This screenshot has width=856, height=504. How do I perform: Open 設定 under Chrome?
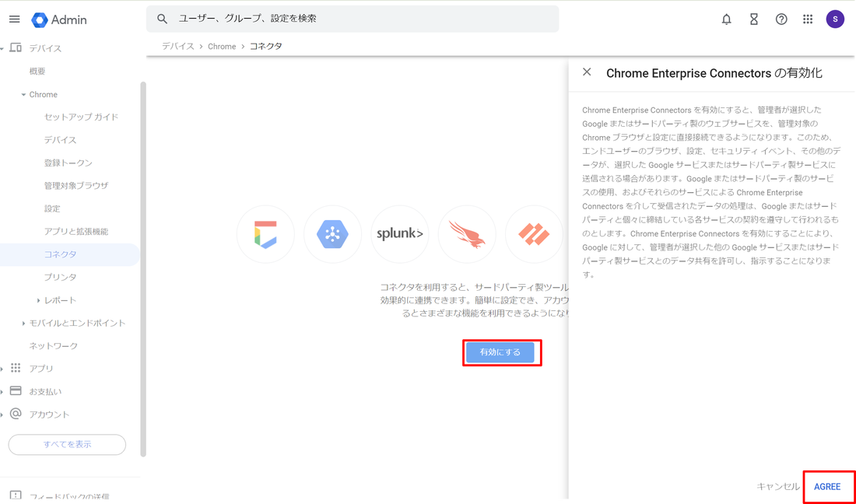[x=52, y=208]
